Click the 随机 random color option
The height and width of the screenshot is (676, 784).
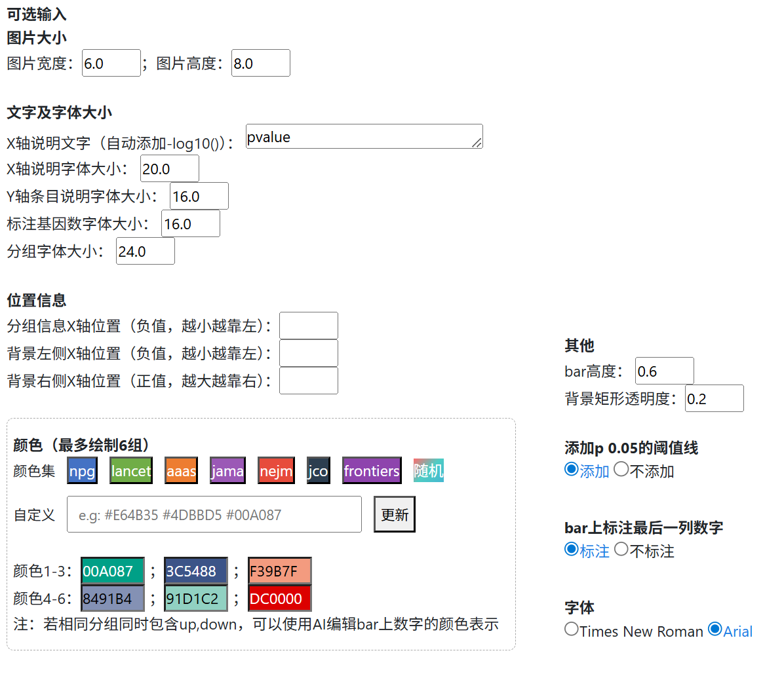click(x=428, y=470)
